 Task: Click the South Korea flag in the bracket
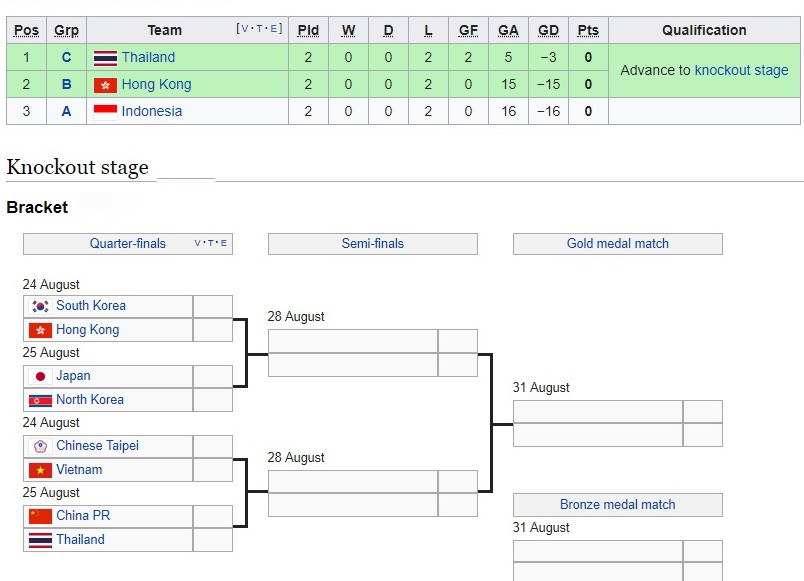40,306
